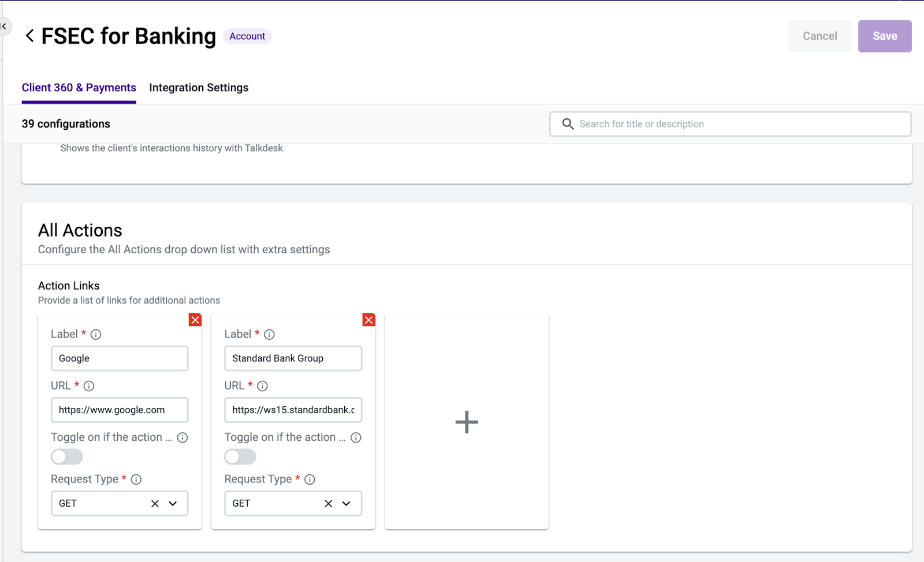This screenshot has height=562, width=924.
Task: Select the 39 configurations text
Action: pyautogui.click(x=66, y=124)
